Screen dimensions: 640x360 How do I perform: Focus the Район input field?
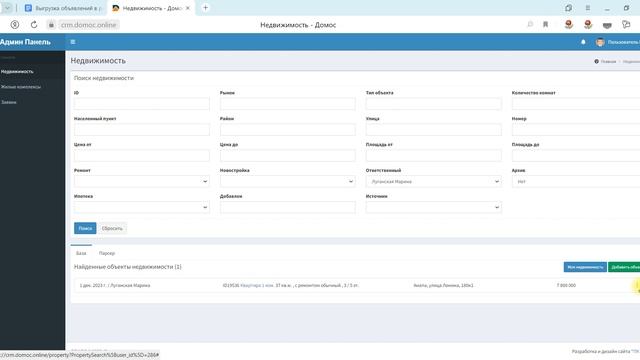click(287, 129)
